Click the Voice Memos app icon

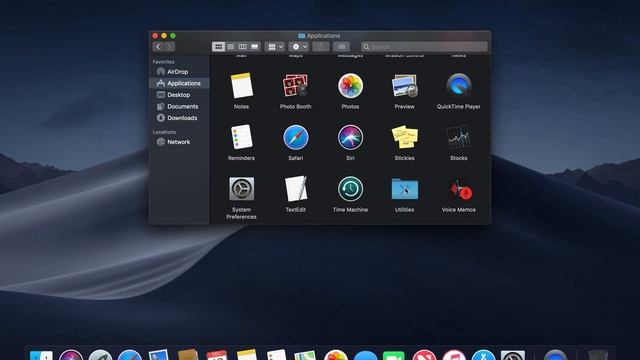point(459,189)
